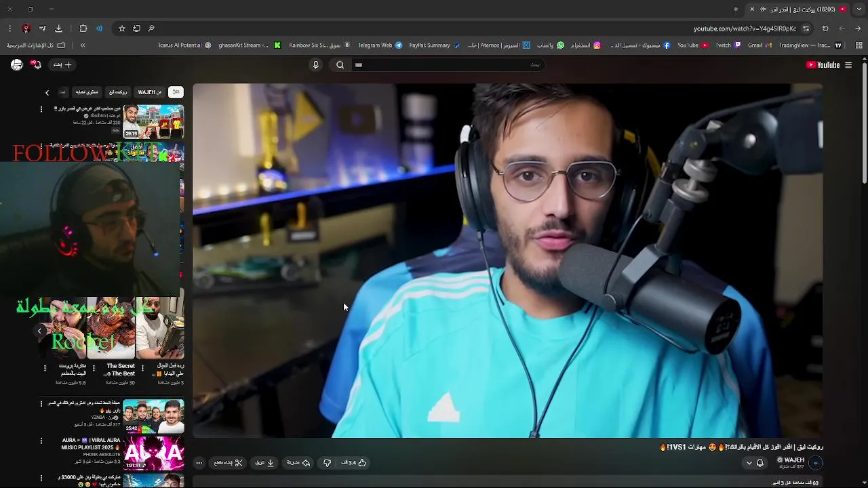Open the TradingView bookmark

click(810, 45)
